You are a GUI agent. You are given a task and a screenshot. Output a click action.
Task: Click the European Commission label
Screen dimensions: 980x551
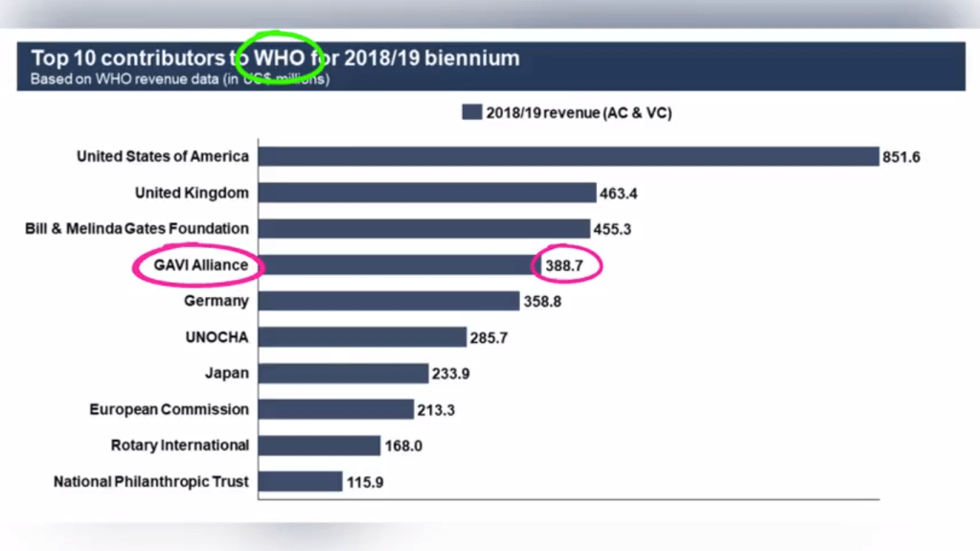tap(169, 409)
